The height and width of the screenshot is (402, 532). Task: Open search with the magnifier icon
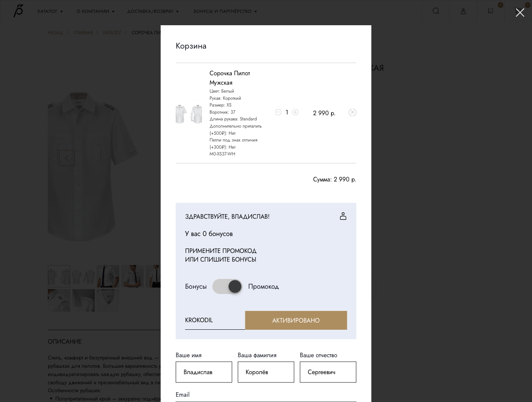tap(436, 11)
